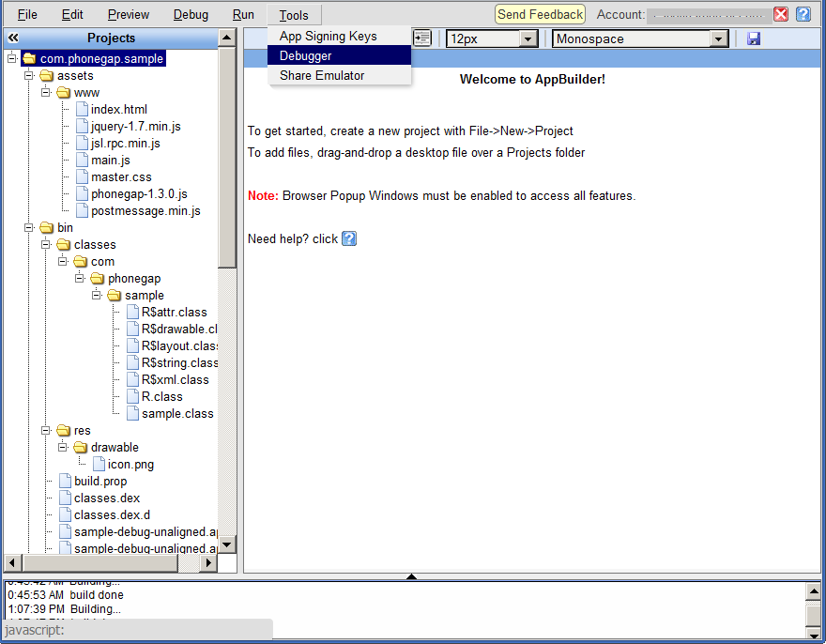Click Projects tree scroll up arrow
The image size is (826, 644).
[226, 38]
